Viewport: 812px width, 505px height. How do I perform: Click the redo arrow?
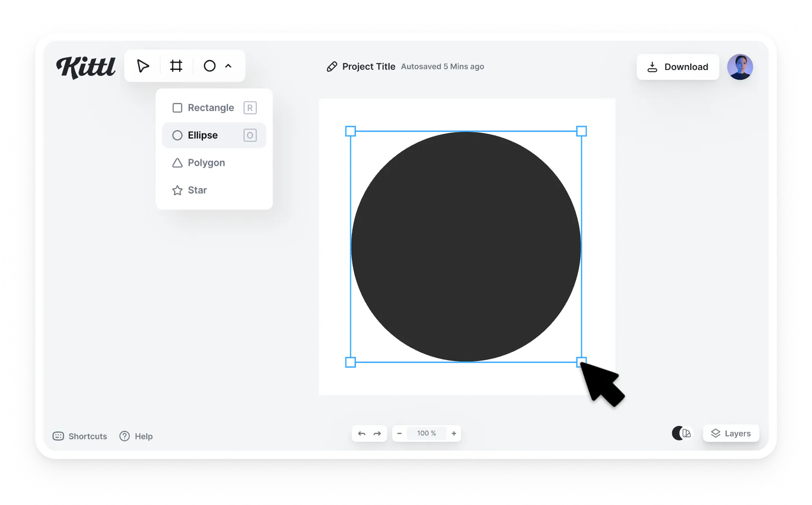[x=377, y=433]
